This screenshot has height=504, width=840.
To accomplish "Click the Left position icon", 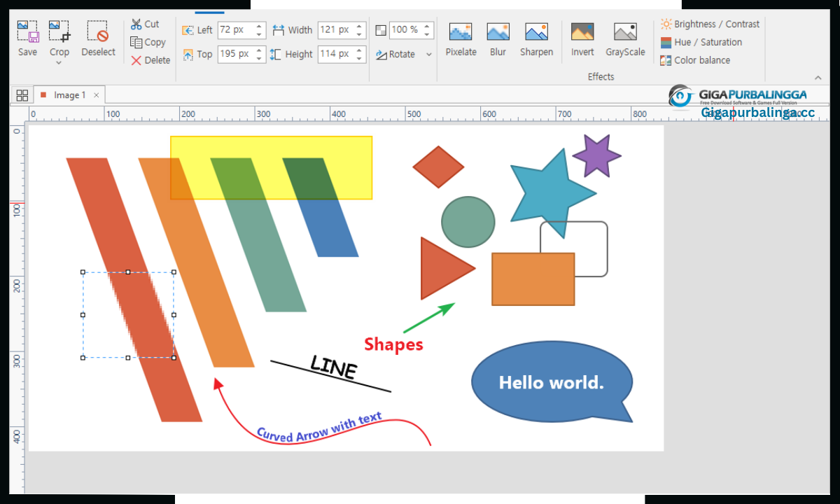I will (188, 30).
